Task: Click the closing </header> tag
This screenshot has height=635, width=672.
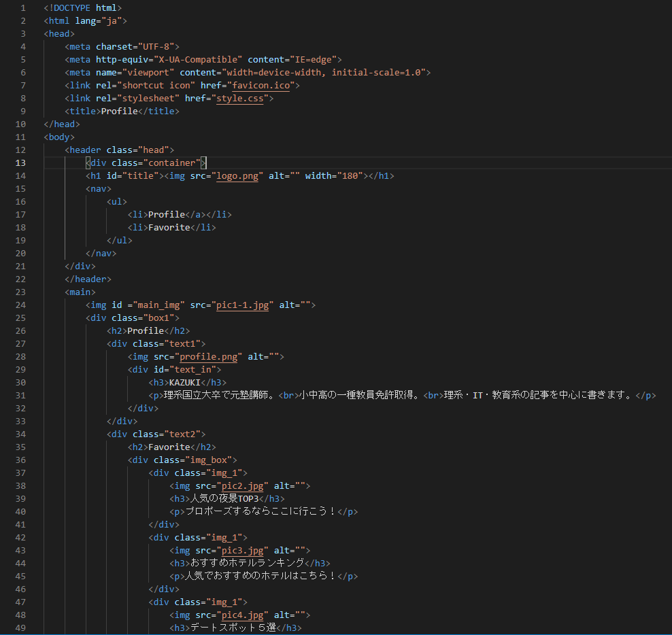Action: pyautogui.click(x=88, y=279)
